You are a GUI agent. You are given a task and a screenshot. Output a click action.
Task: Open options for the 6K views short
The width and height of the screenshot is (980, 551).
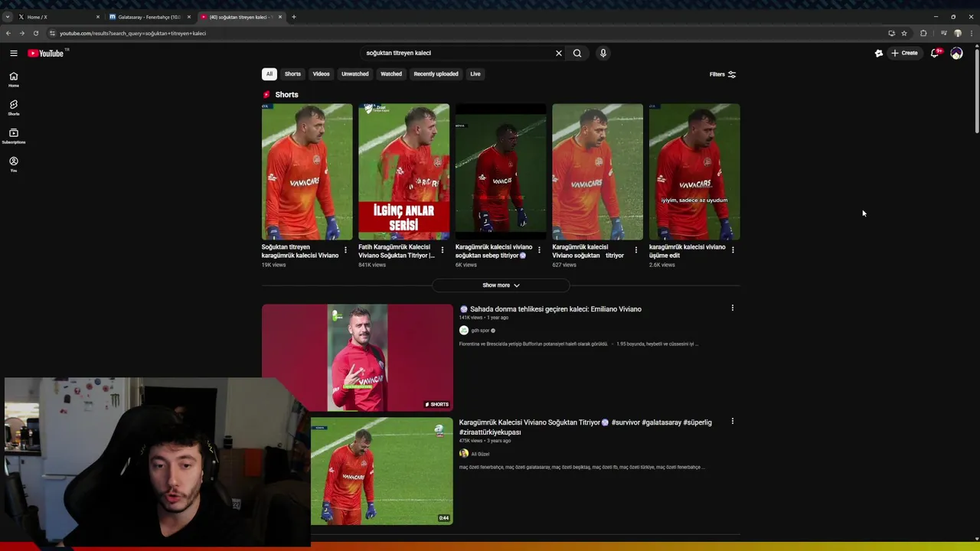[x=539, y=250]
